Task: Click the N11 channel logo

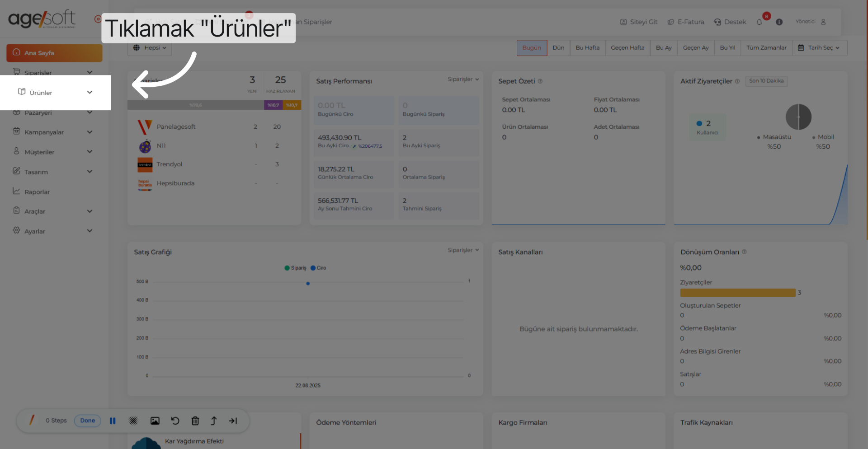Action: tap(145, 146)
